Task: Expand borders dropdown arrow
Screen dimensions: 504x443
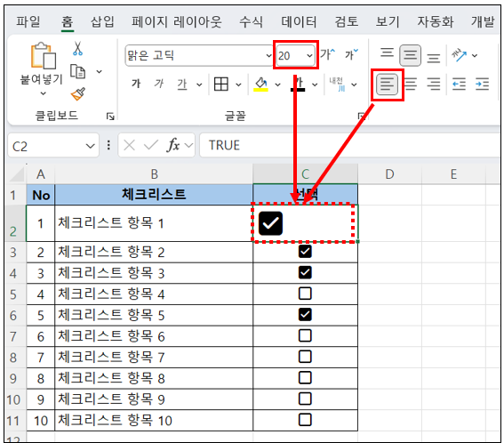Action: point(238,85)
